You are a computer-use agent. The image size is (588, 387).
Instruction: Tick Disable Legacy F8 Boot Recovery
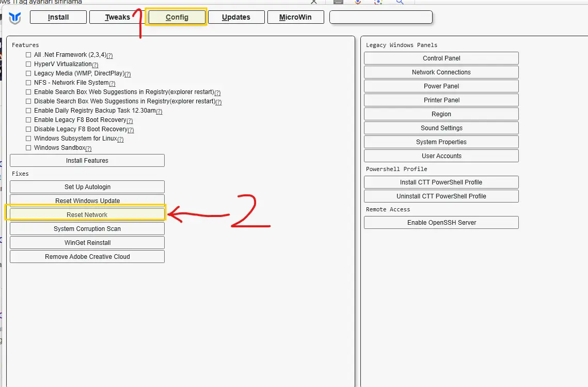click(28, 129)
